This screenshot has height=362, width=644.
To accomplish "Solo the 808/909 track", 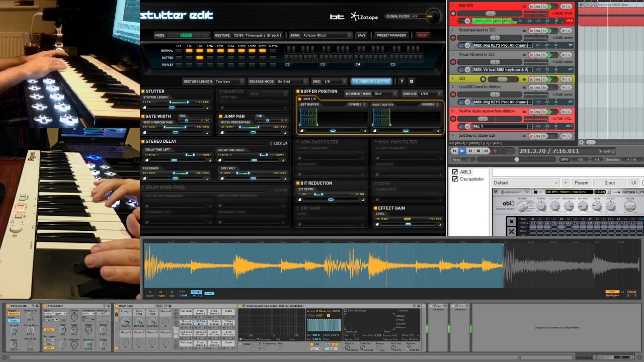I will point(569,7).
